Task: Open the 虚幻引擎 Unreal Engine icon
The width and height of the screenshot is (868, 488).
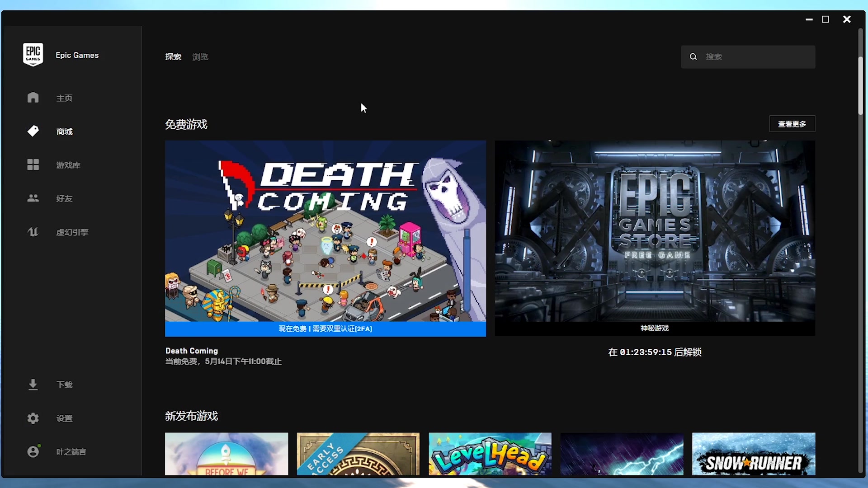Action: point(33,232)
